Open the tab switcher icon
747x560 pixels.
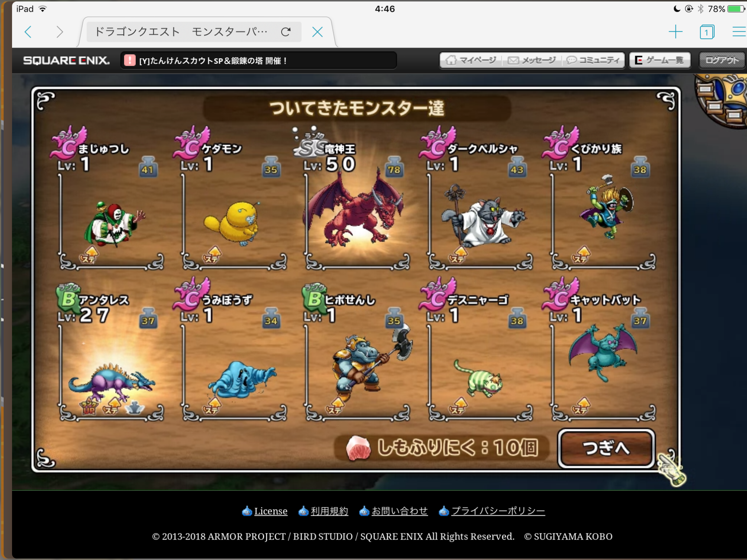pyautogui.click(x=707, y=32)
